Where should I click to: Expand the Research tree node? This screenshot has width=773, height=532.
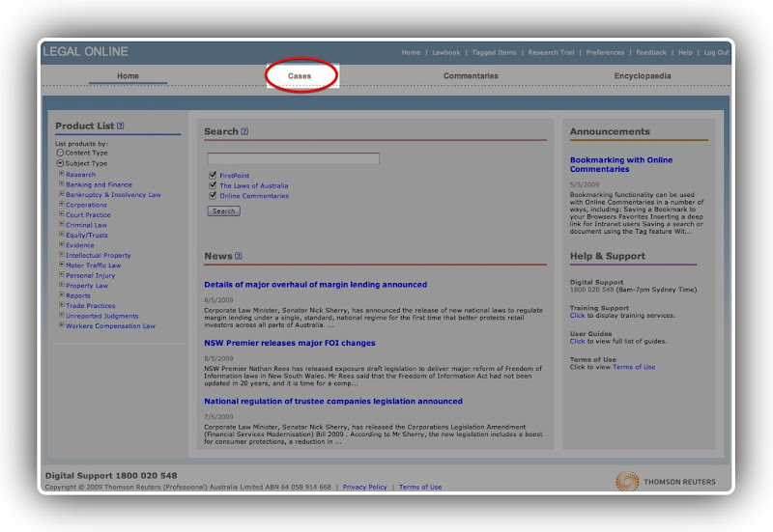(62, 174)
